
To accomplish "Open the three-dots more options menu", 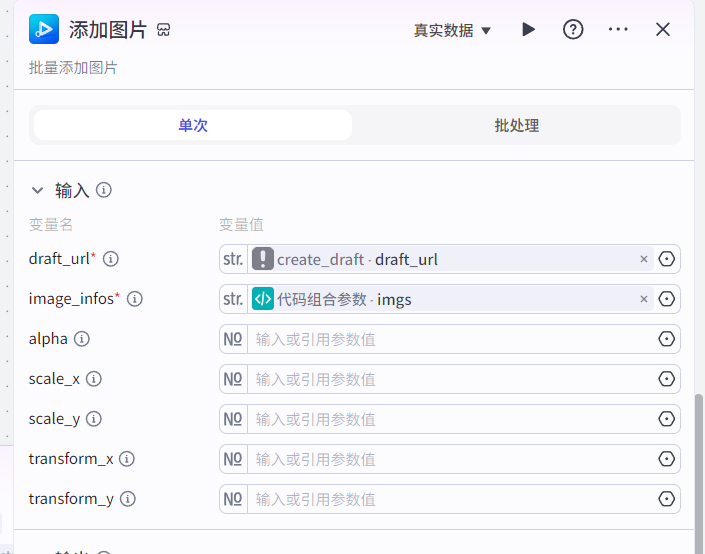I will click(x=618, y=30).
